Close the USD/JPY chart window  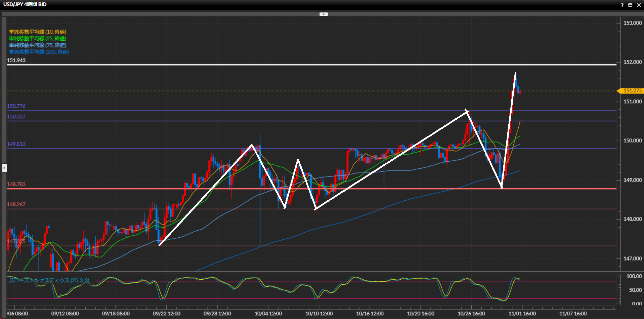(639, 5)
